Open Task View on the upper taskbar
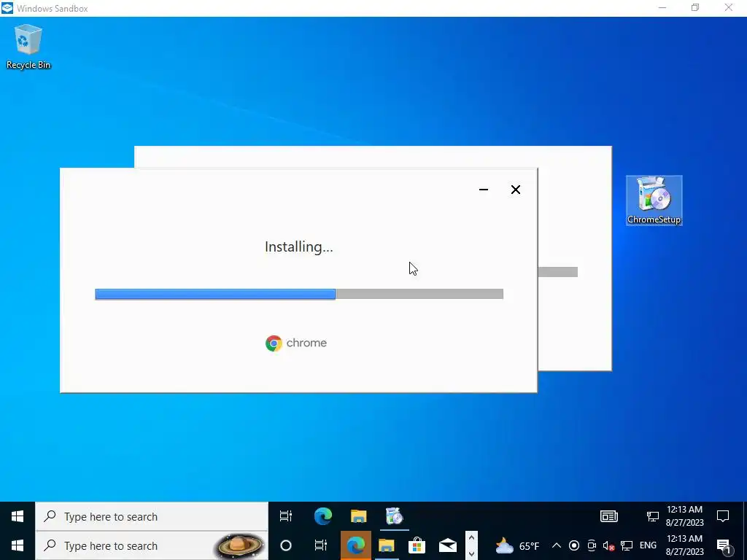Screen dimensions: 747x560 pyautogui.click(x=286, y=516)
